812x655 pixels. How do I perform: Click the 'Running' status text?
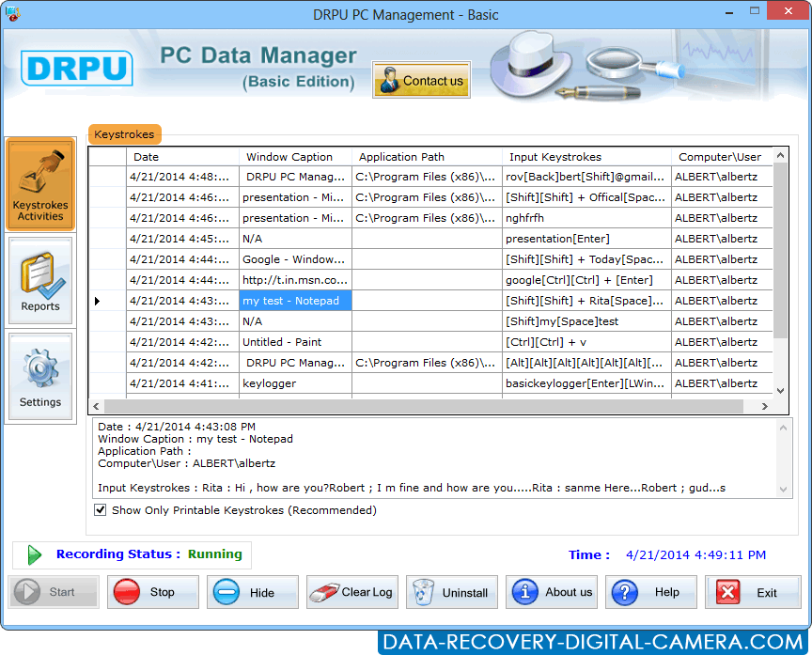click(x=215, y=554)
